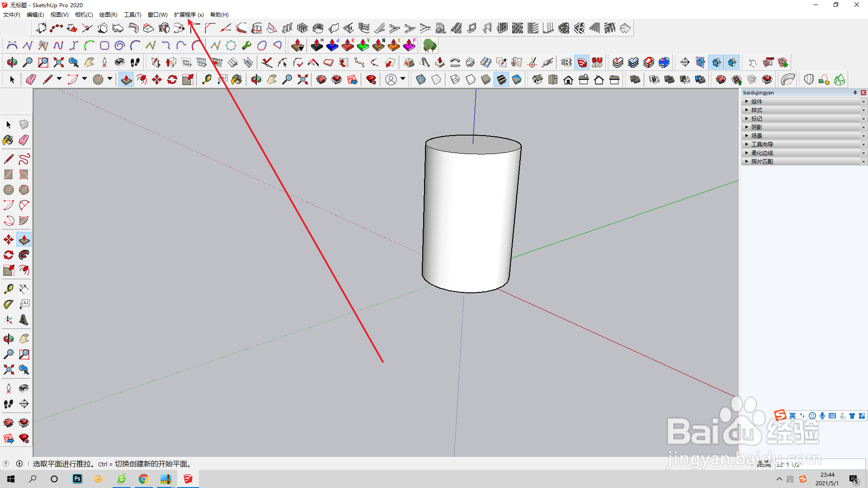
Task: Open the Windows Start menu
Action: 11,479
